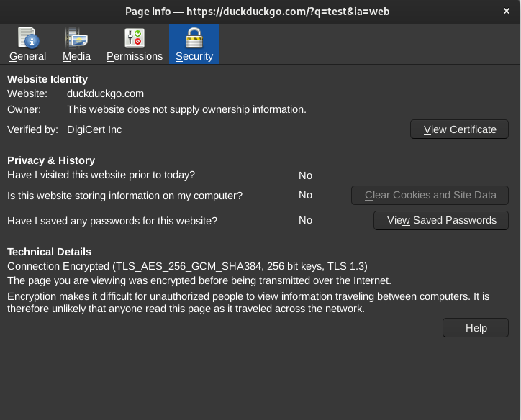
Task: Click the Page Info title bar text
Action: tap(260, 11)
